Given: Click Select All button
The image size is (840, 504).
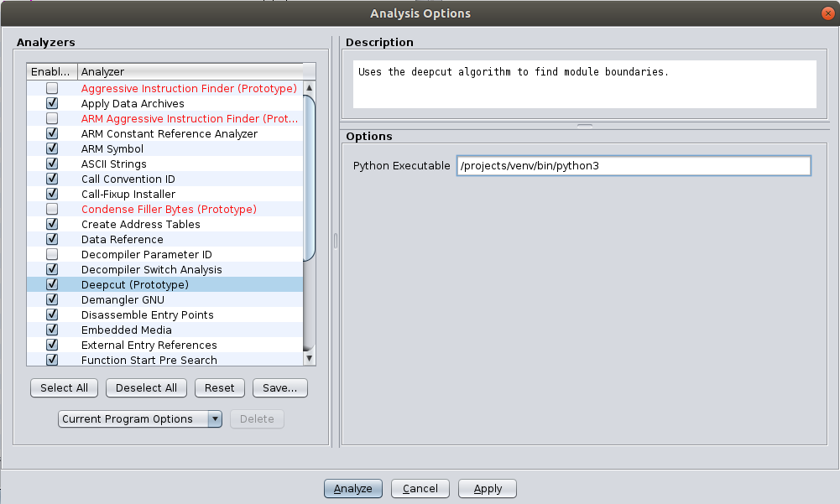Looking at the screenshot, I should pyautogui.click(x=64, y=387).
